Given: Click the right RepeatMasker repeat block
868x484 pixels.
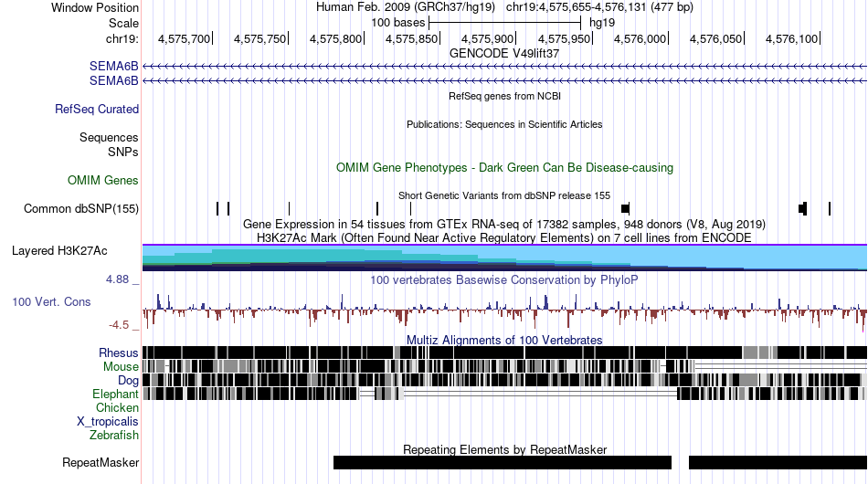Looking at the screenshot, I should [778, 462].
